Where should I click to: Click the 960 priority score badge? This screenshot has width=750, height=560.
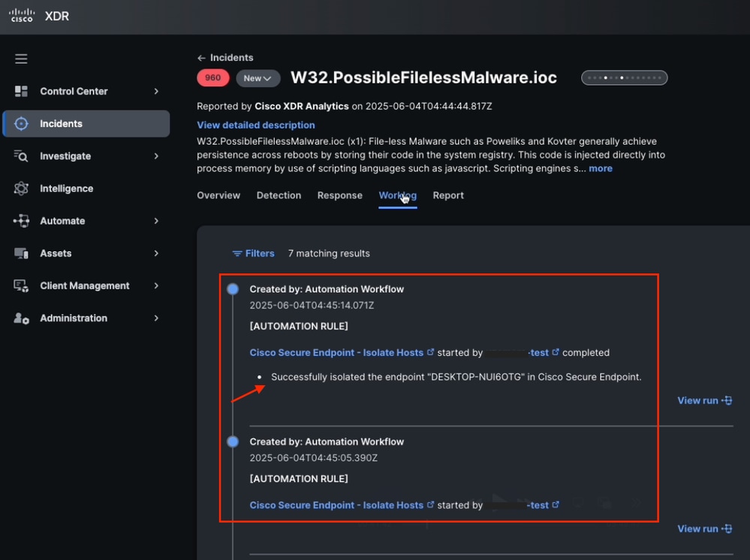click(213, 77)
